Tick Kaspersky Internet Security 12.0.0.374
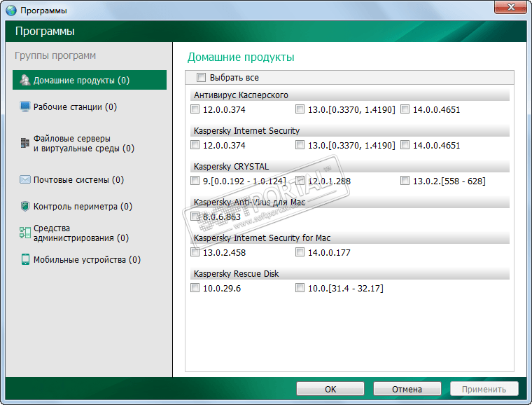The image size is (532, 405). pyautogui.click(x=195, y=145)
